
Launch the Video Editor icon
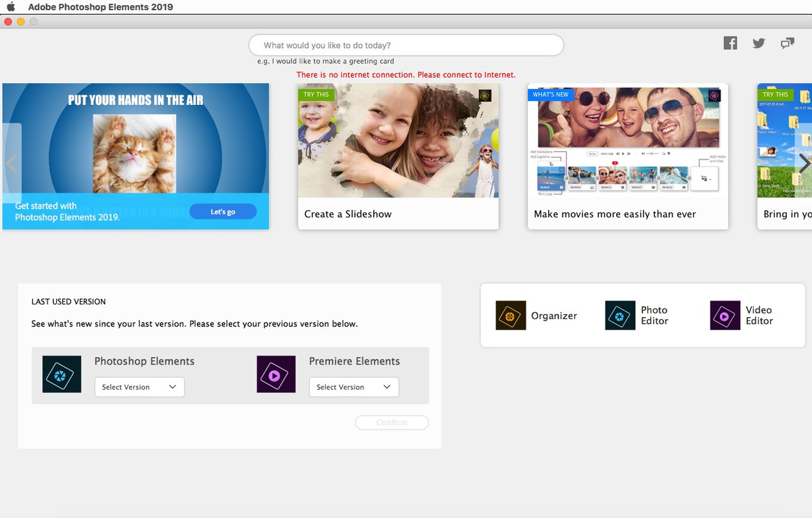(x=725, y=316)
